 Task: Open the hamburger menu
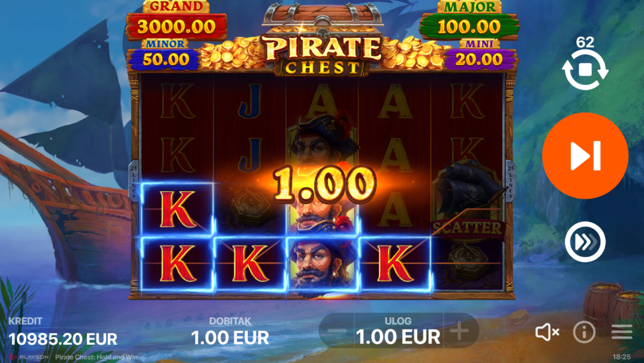pyautogui.click(x=622, y=332)
